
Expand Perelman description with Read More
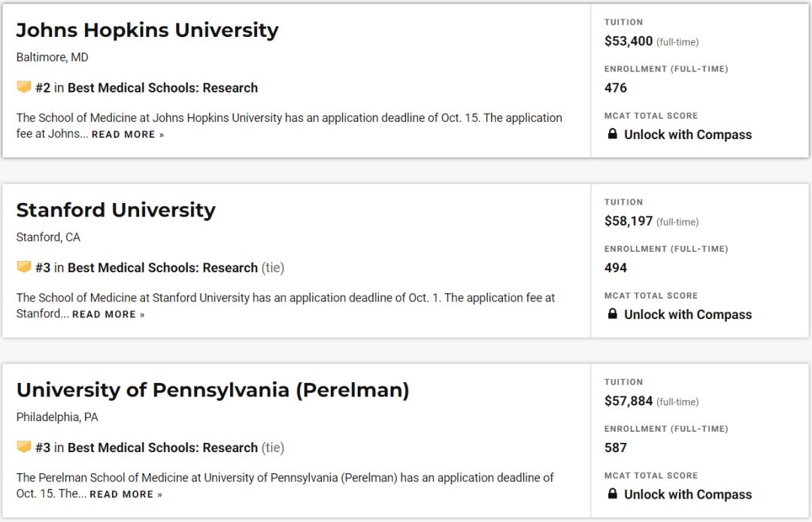tap(126, 494)
